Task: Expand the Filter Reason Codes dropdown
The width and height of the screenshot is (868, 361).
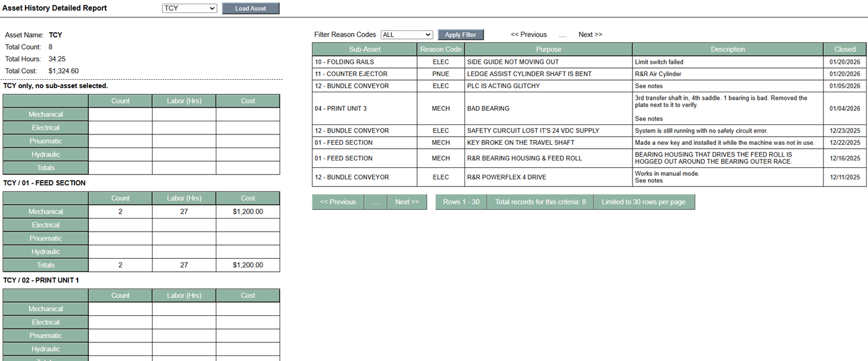Action: point(406,35)
